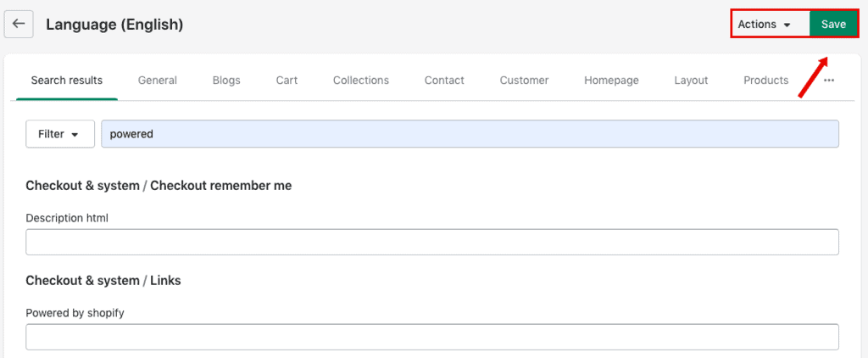The height and width of the screenshot is (358, 868).
Task: Click the back arrow button
Action: (x=19, y=25)
